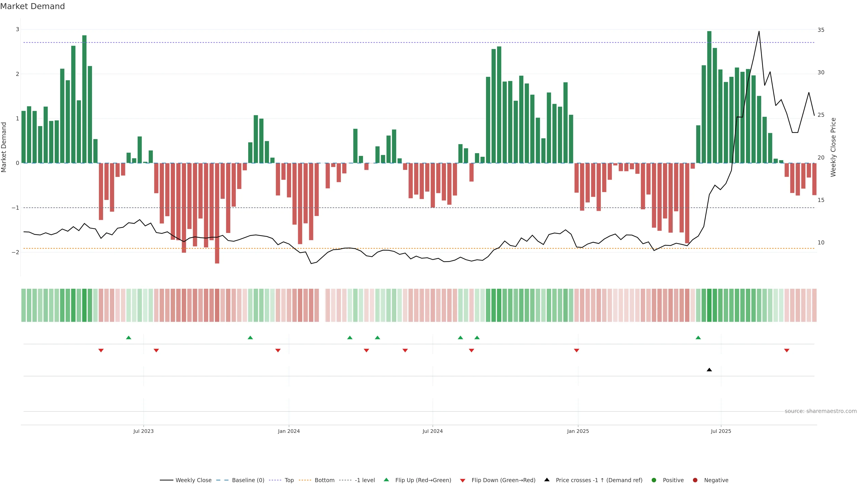This screenshot has height=488, width=868.
Task: Click the darkest green heatmap cell near Jul 2025
Action: 709,305
